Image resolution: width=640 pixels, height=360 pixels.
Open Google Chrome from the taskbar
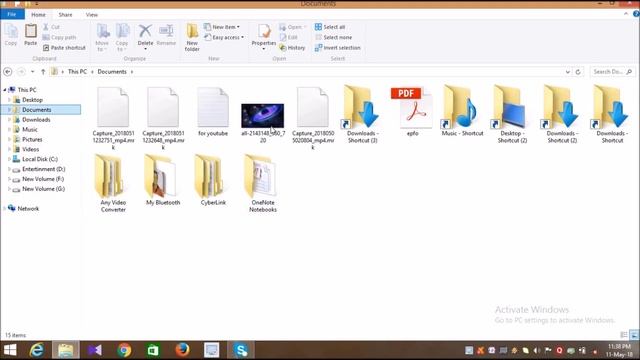(124, 350)
